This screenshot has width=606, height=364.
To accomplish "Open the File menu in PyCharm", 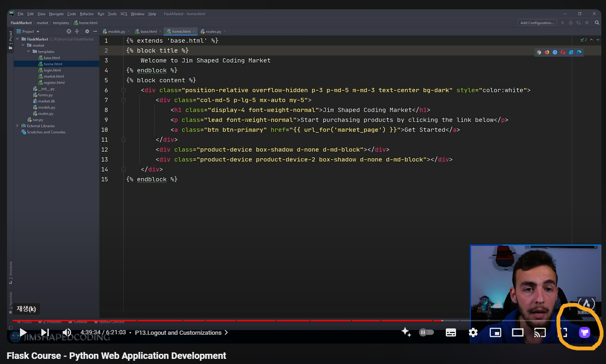I will 20,14.
